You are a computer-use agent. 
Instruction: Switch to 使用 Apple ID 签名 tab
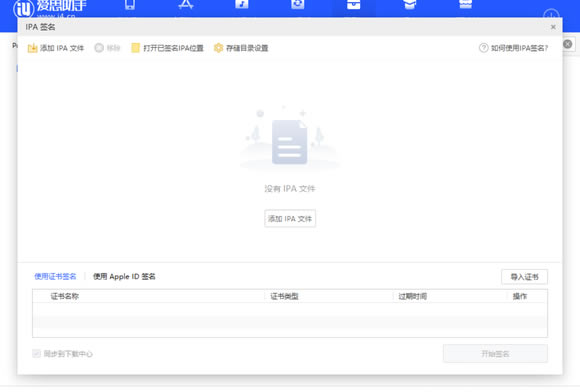124,276
